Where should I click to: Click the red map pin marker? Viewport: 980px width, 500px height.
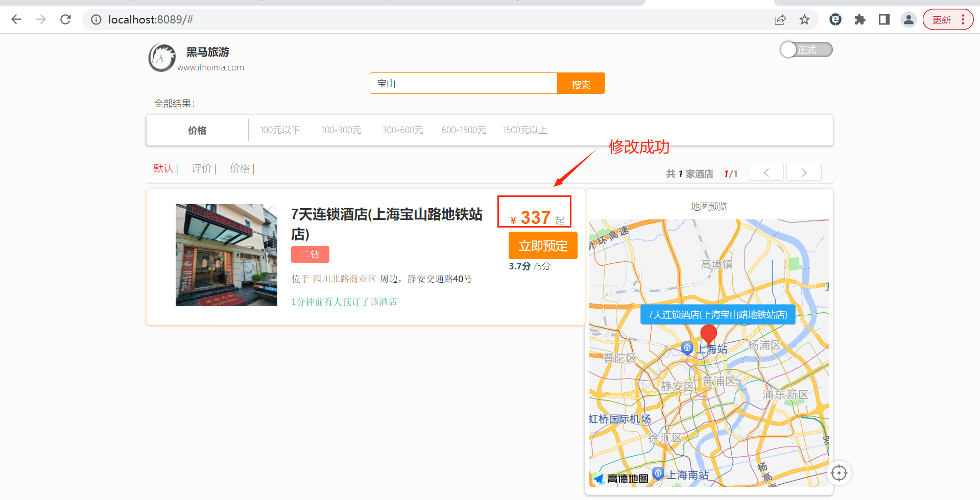click(708, 335)
